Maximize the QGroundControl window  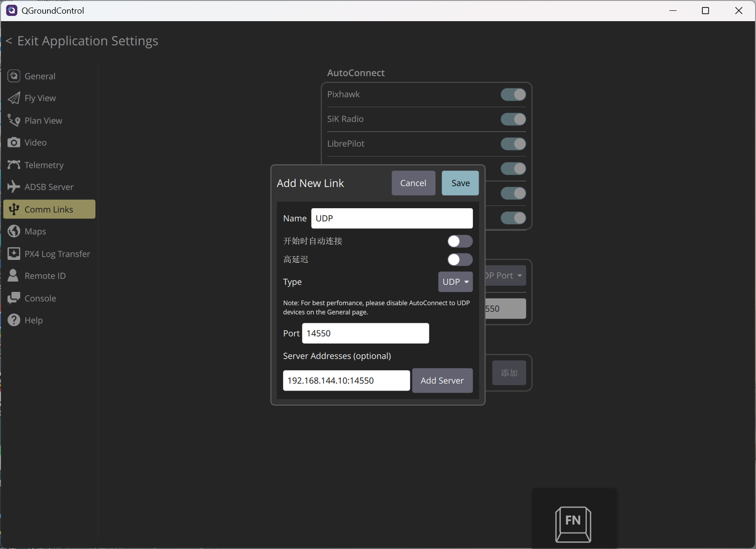coord(705,10)
